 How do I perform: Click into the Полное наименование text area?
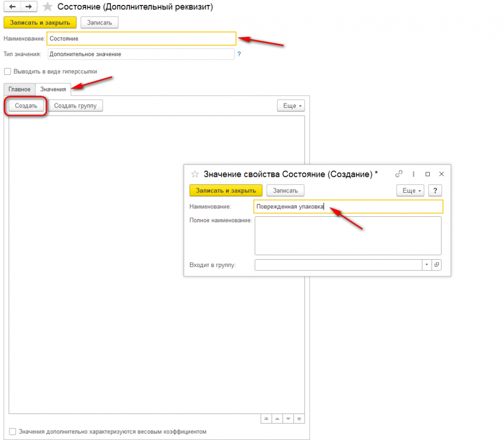(x=348, y=236)
